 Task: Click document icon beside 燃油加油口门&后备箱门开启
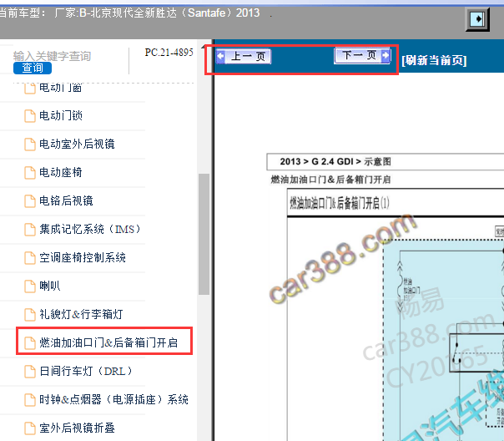(x=30, y=343)
